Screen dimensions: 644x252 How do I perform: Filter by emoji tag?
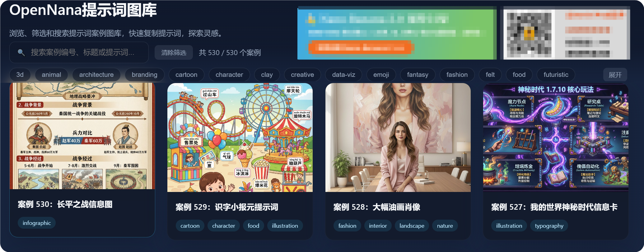click(381, 75)
